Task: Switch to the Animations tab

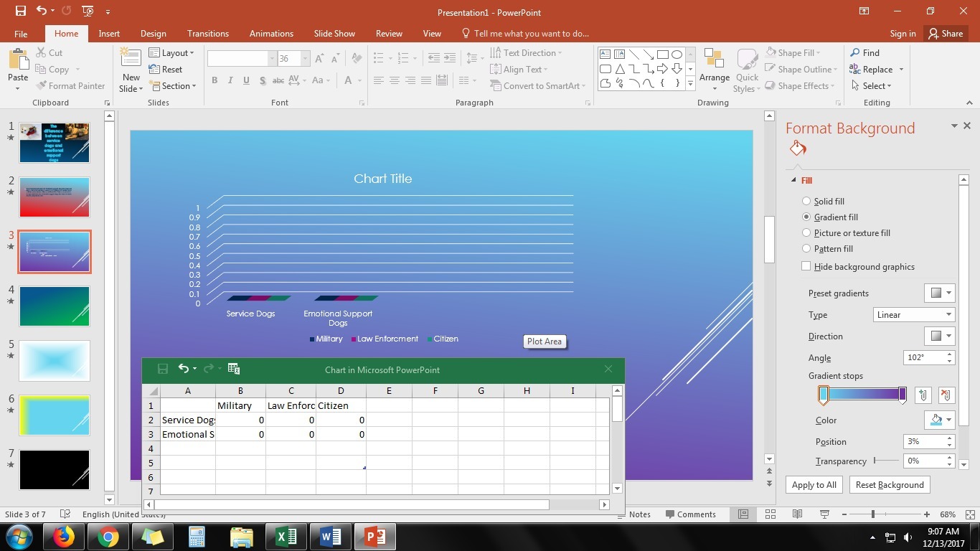Action: 271,34
